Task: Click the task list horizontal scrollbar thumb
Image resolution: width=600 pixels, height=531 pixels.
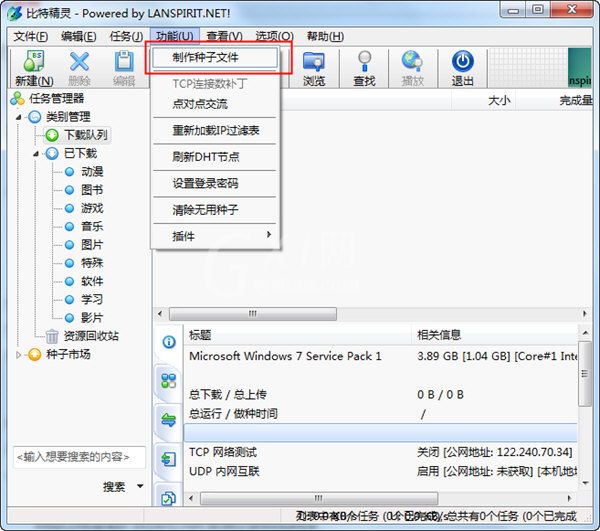Action: (253, 314)
